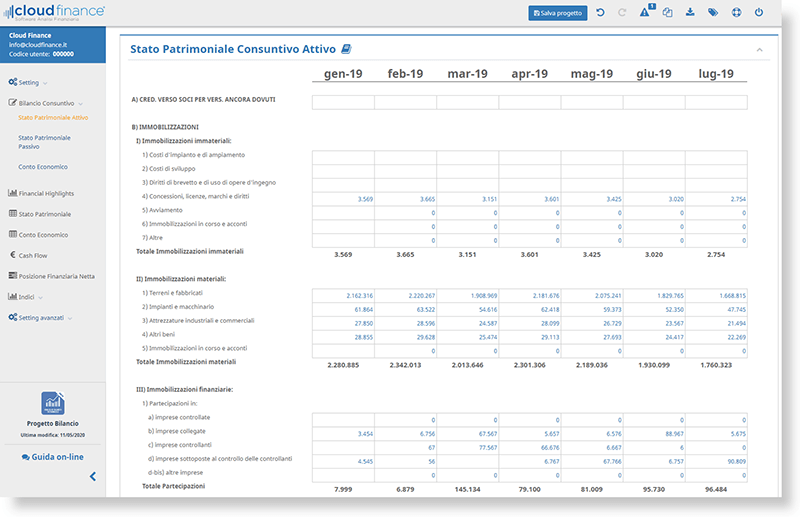This screenshot has width=800, height=517.
Task: Click mar-19 Attrezzature cell value 24.587
Action: 468,323
